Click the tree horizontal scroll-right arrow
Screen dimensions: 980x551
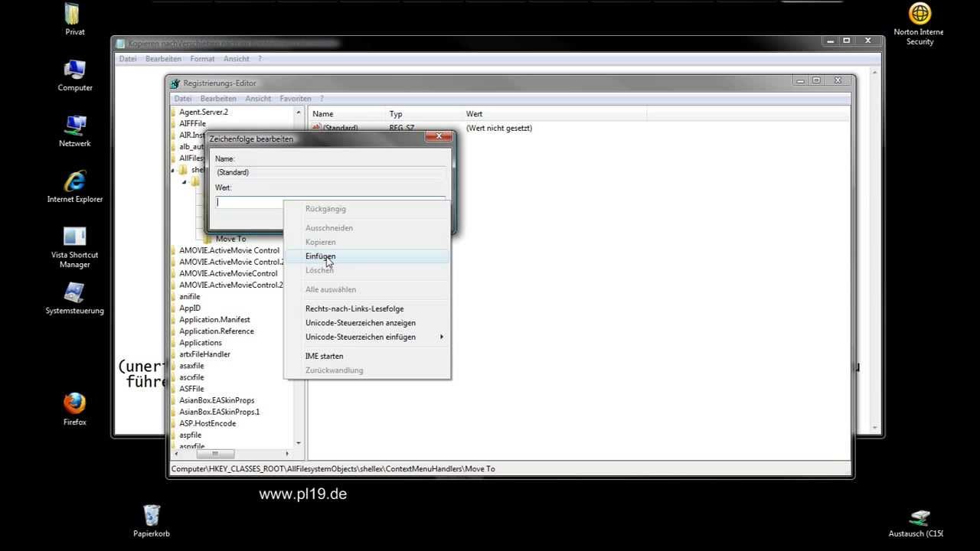(x=288, y=454)
